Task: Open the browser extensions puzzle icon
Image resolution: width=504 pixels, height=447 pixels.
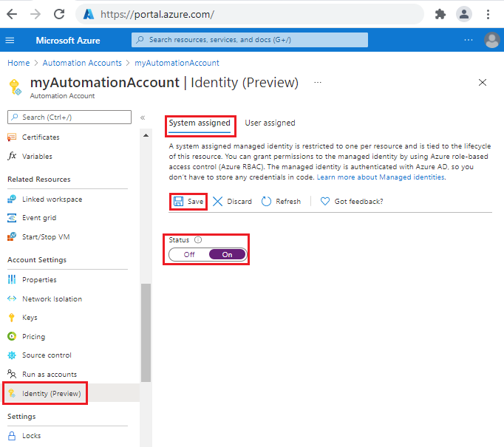Action: (440, 14)
